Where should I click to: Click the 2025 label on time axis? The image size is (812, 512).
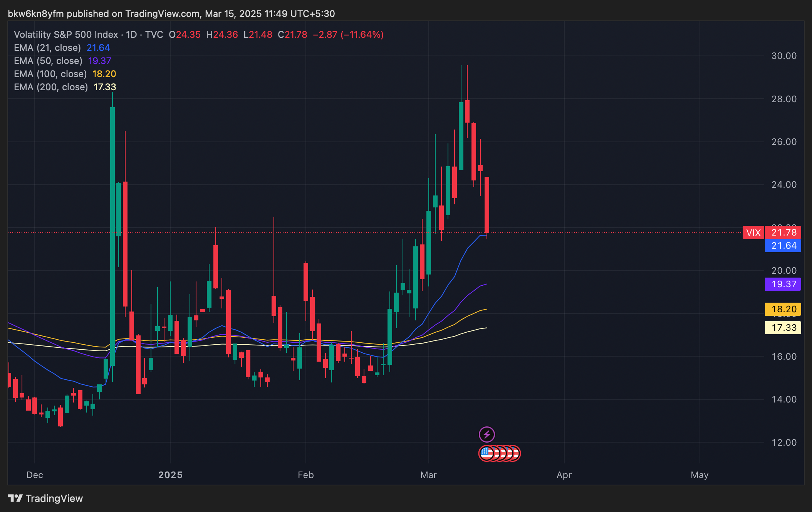[x=170, y=475]
